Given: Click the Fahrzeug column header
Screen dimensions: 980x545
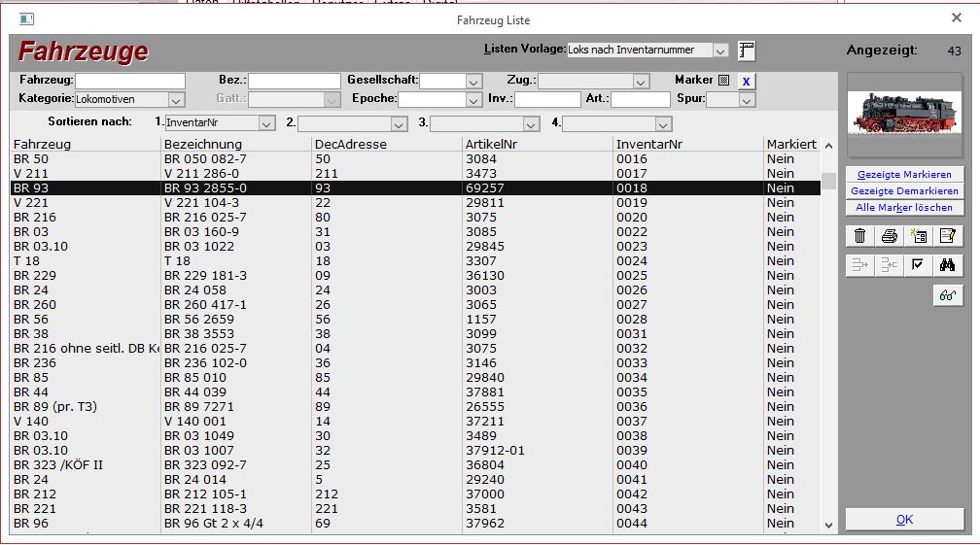Looking at the screenshot, I should pyautogui.click(x=86, y=144).
